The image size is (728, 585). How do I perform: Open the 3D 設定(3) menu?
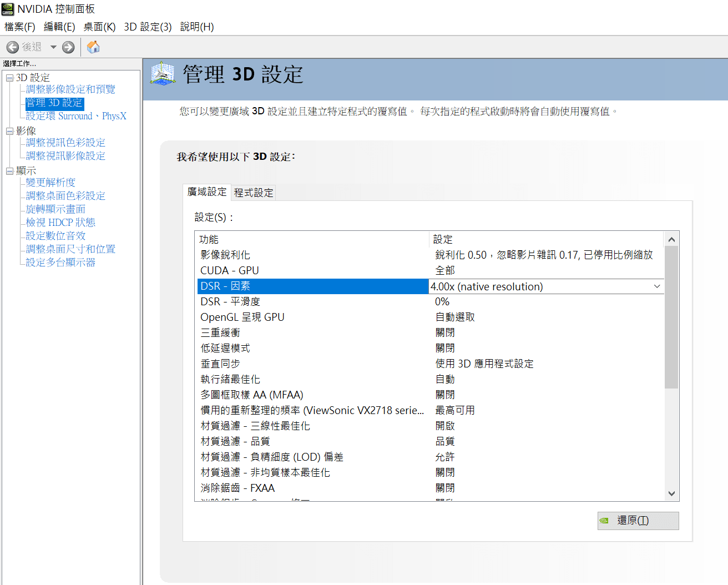(x=148, y=27)
